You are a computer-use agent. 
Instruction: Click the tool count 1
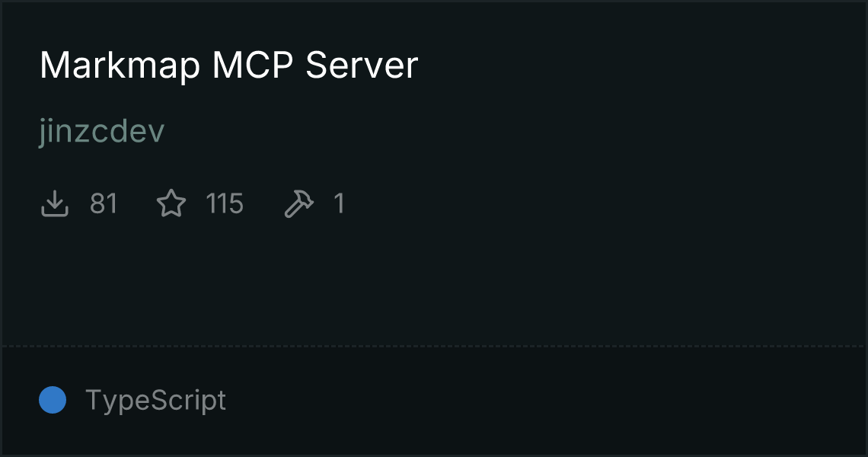(x=340, y=203)
